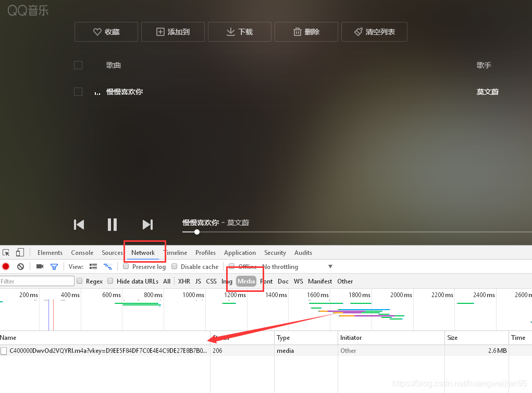This screenshot has height=393, width=532.
Task: Clear the network log with clear icon
Action: point(21,266)
